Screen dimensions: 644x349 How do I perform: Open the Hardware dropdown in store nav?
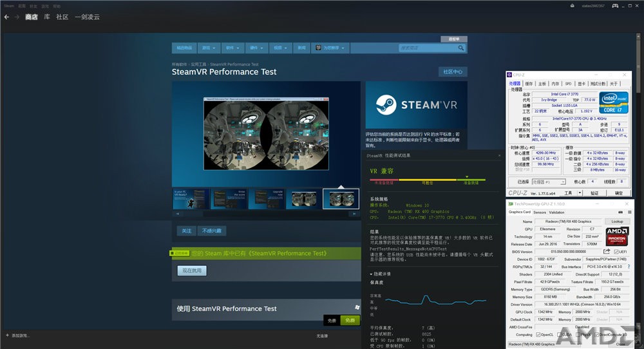click(257, 48)
